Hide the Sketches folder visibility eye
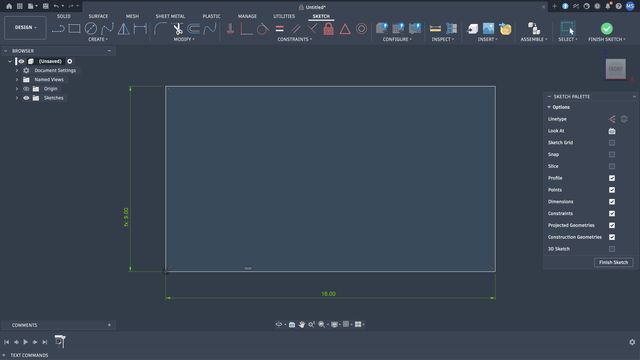Image resolution: width=640 pixels, height=360 pixels. [26, 98]
